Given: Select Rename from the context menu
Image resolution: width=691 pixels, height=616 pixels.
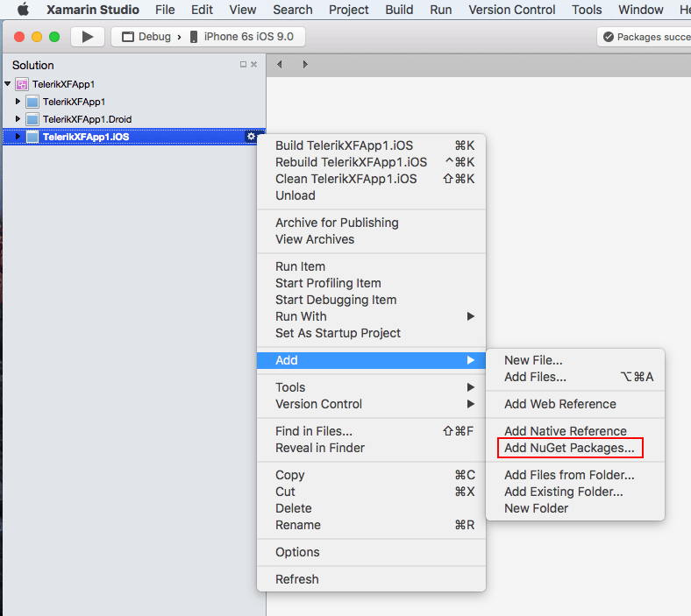Looking at the screenshot, I should [371, 525].
